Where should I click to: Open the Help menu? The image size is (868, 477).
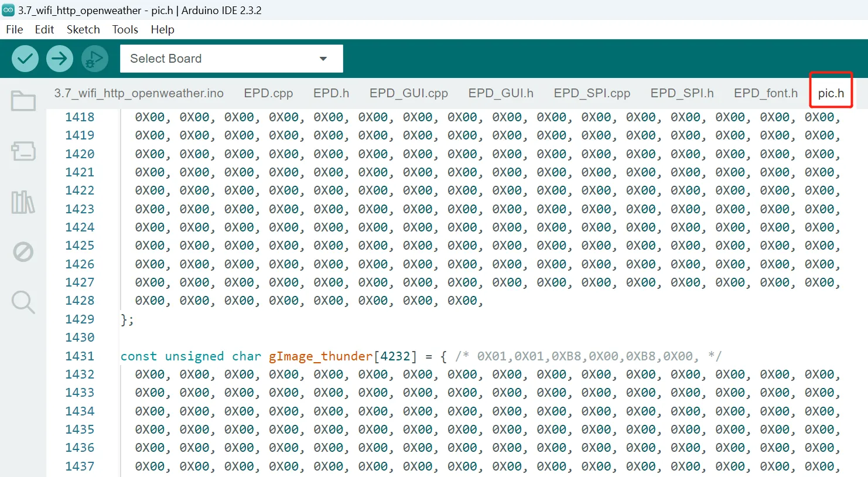[x=162, y=29]
